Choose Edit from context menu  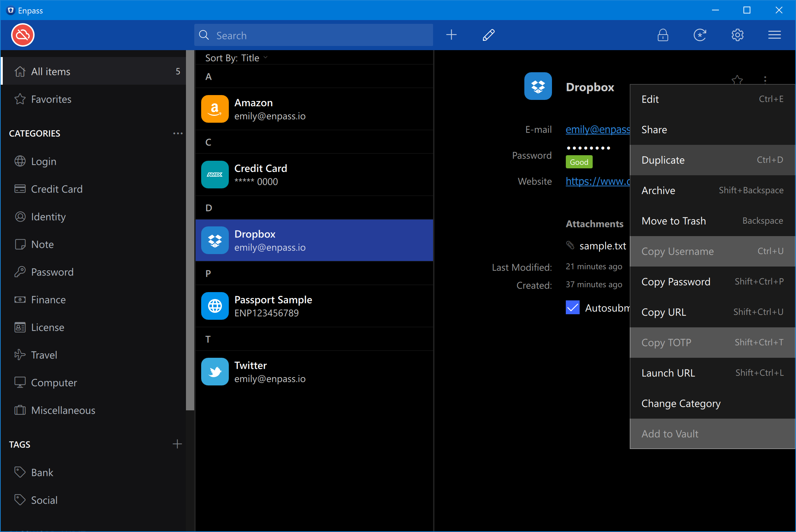click(712, 99)
